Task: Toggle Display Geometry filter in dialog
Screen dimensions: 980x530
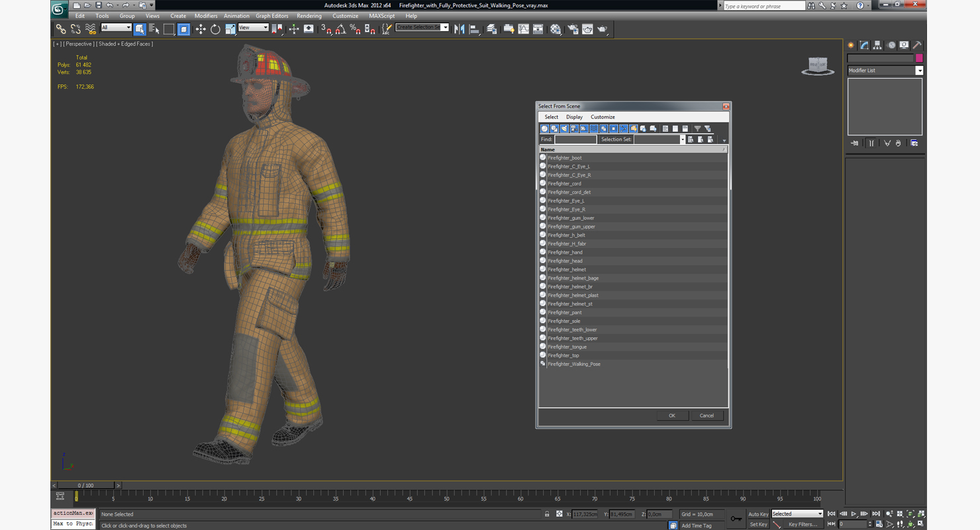Action: click(x=544, y=129)
